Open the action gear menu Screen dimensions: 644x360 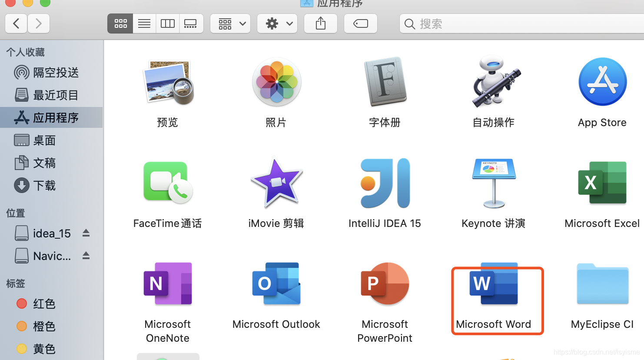(277, 23)
